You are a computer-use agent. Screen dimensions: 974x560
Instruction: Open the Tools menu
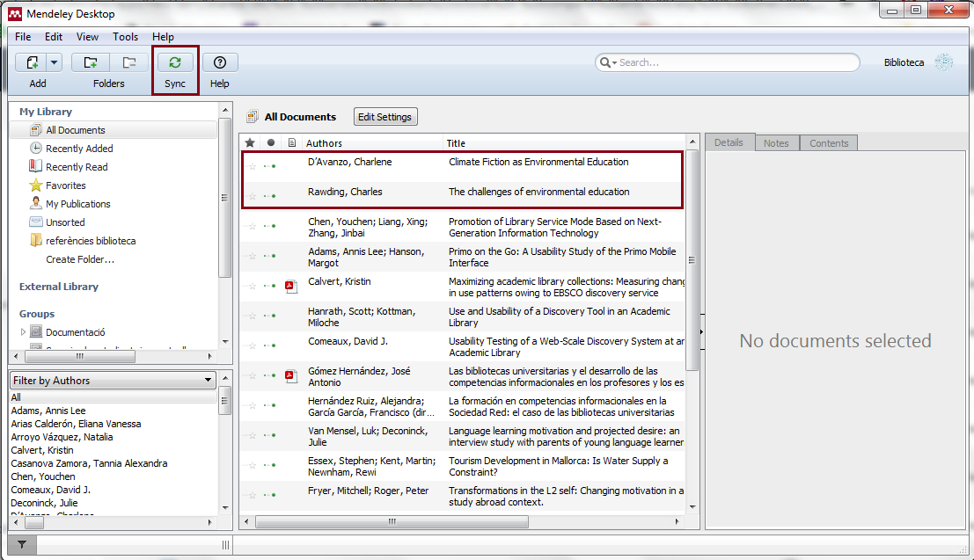click(x=126, y=37)
